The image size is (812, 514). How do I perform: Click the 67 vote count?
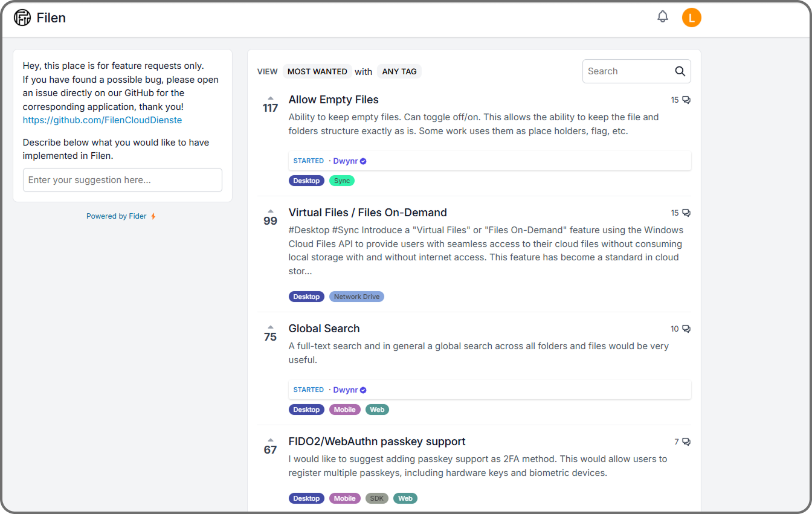271,450
